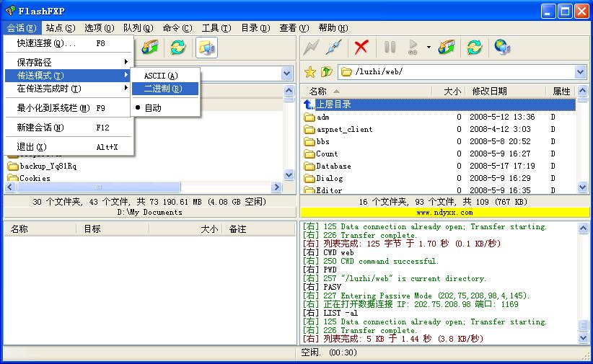Choose ASCII (A) transfer mode
The image size is (593, 364).
(x=160, y=76)
